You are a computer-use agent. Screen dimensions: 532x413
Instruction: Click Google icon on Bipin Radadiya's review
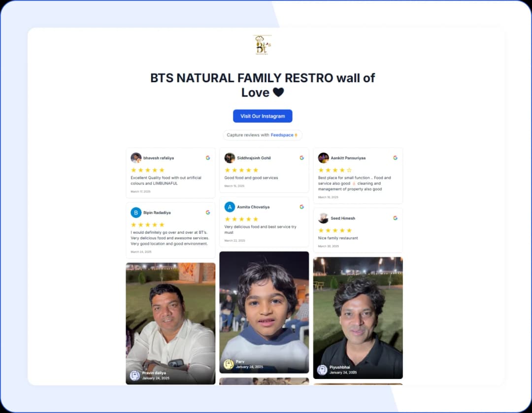[x=208, y=213]
